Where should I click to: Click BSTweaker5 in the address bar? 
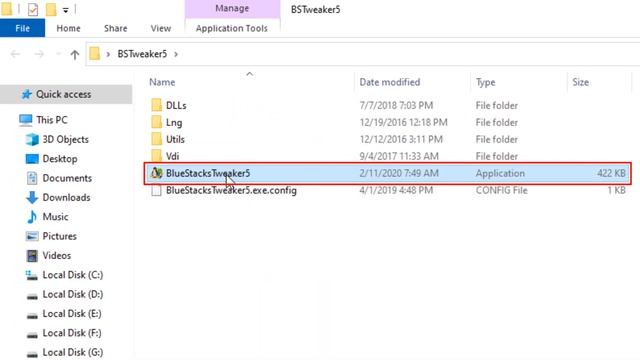pyautogui.click(x=142, y=54)
